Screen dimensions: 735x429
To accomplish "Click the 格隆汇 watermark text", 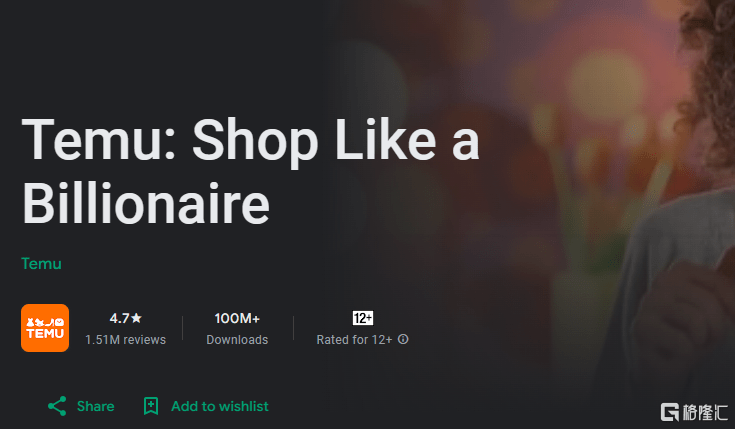I will coord(705,413).
